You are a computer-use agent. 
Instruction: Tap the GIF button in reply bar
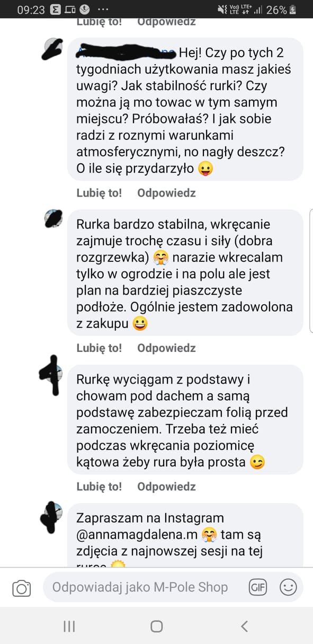pyautogui.click(x=258, y=587)
